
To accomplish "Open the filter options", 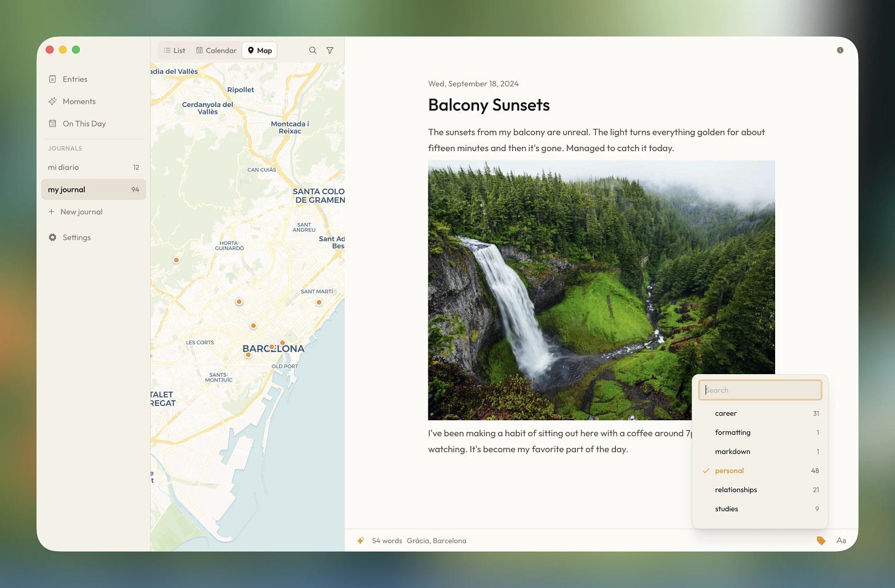I will (x=330, y=50).
